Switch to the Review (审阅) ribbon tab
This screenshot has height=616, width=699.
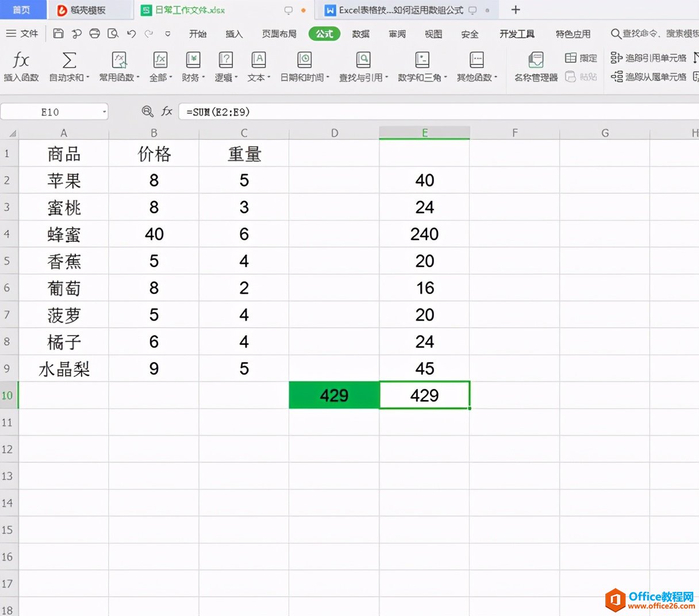(x=397, y=34)
